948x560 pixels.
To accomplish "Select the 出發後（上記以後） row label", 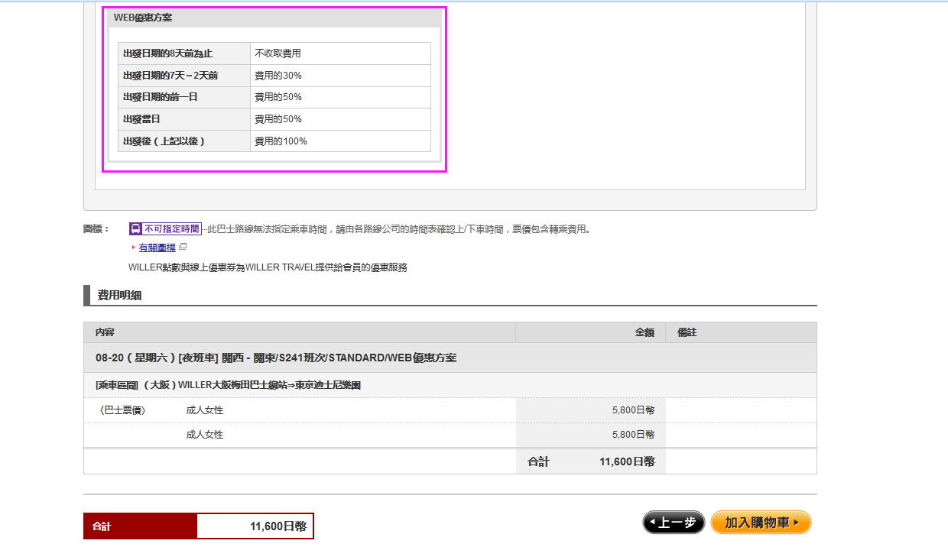I will pos(184,141).
